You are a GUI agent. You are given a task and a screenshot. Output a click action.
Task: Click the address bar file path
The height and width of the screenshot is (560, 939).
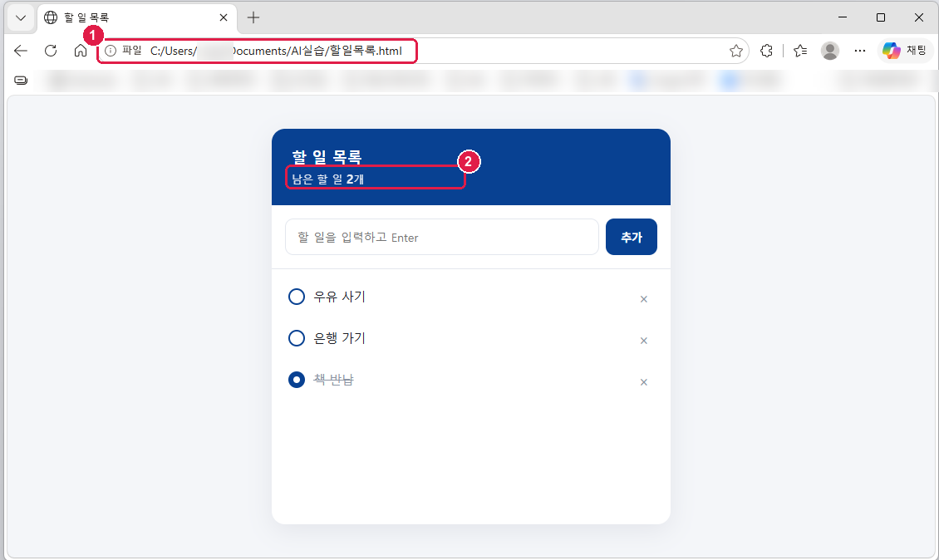(276, 51)
